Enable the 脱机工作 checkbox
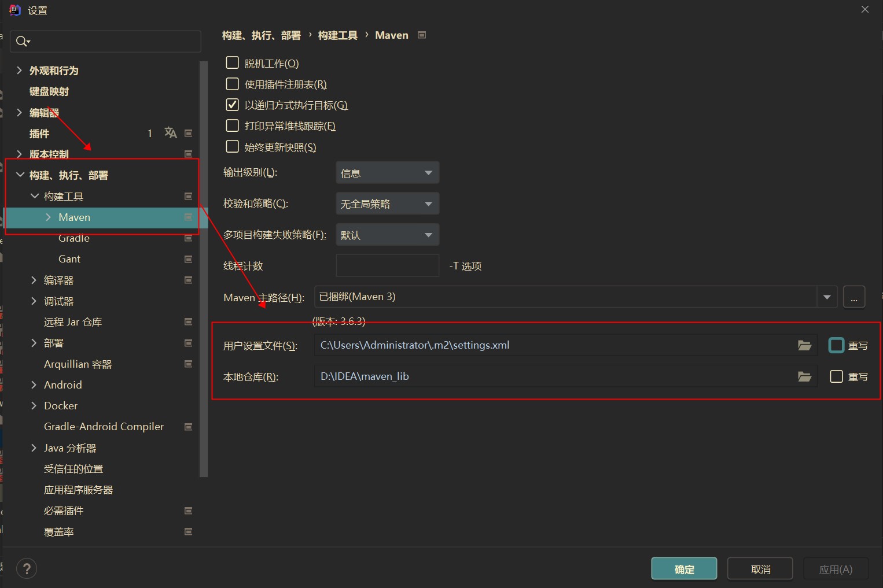The width and height of the screenshot is (883, 588). click(232, 62)
